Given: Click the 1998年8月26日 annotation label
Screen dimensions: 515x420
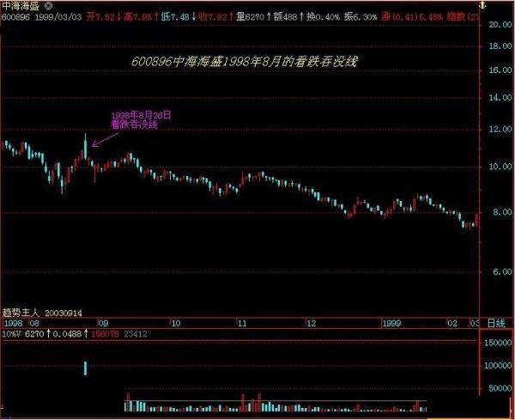Looking at the screenshot, I should (x=142, y=115).
